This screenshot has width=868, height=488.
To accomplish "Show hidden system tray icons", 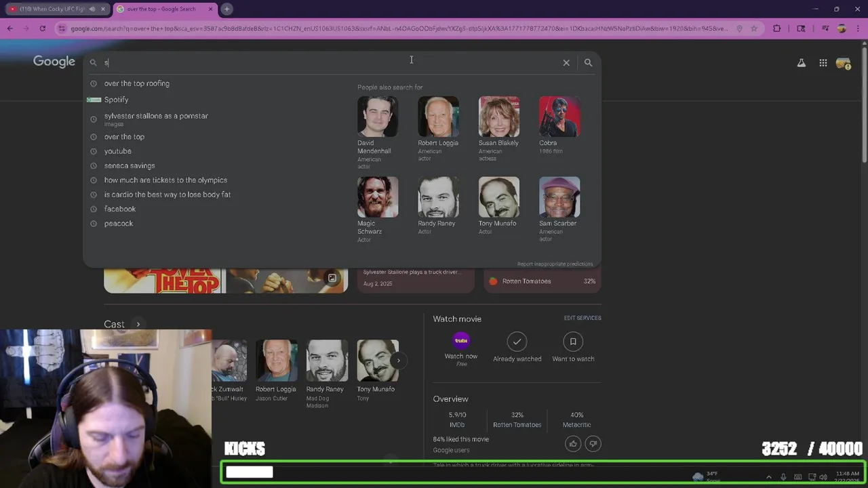I will (768, 477).
